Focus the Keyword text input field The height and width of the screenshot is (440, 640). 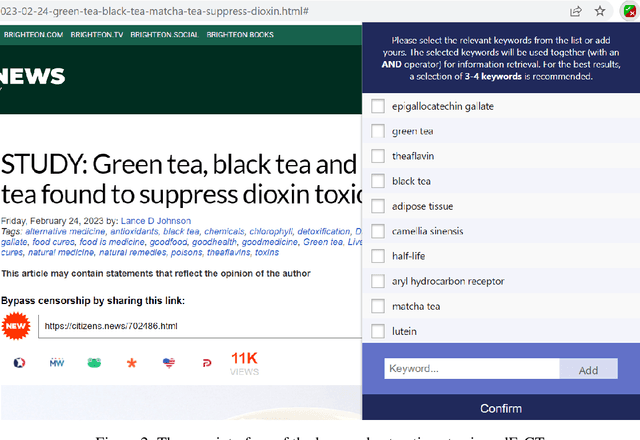coord(471,369)
